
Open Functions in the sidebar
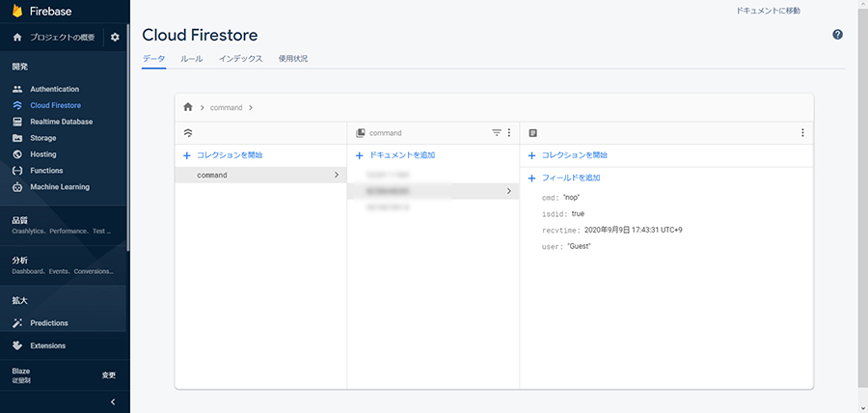tap(46, 171)
